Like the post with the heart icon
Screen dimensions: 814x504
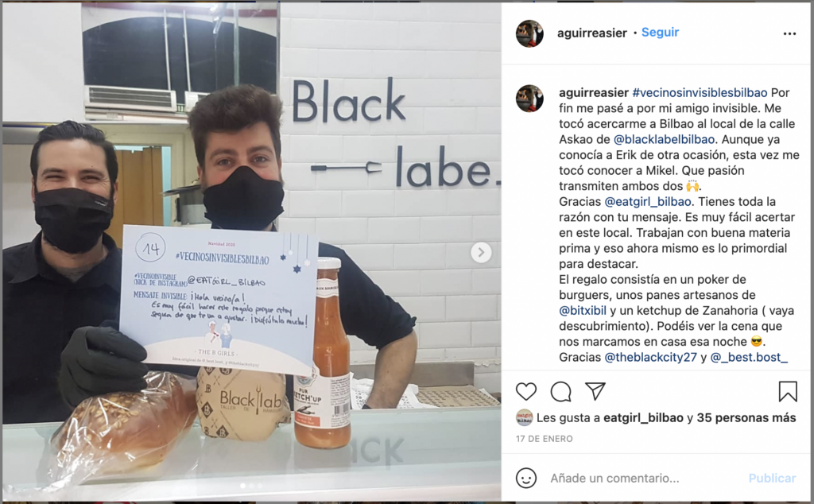pos(526,391)
